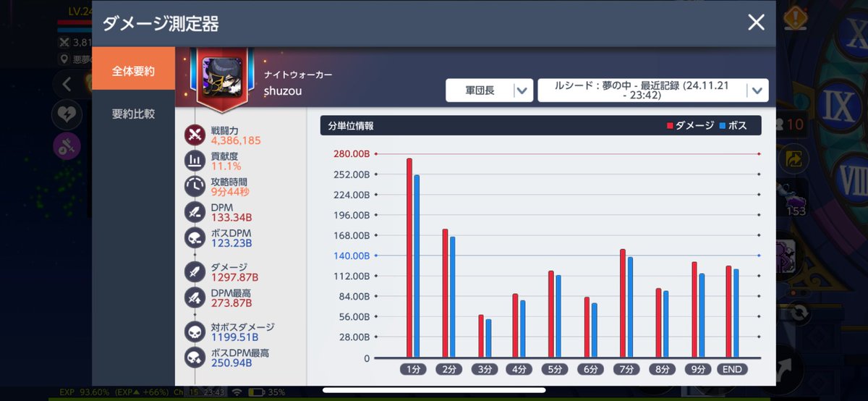Select the 4分 axis label
This screenshot has width=868, height=401.
tap(519, 369)
